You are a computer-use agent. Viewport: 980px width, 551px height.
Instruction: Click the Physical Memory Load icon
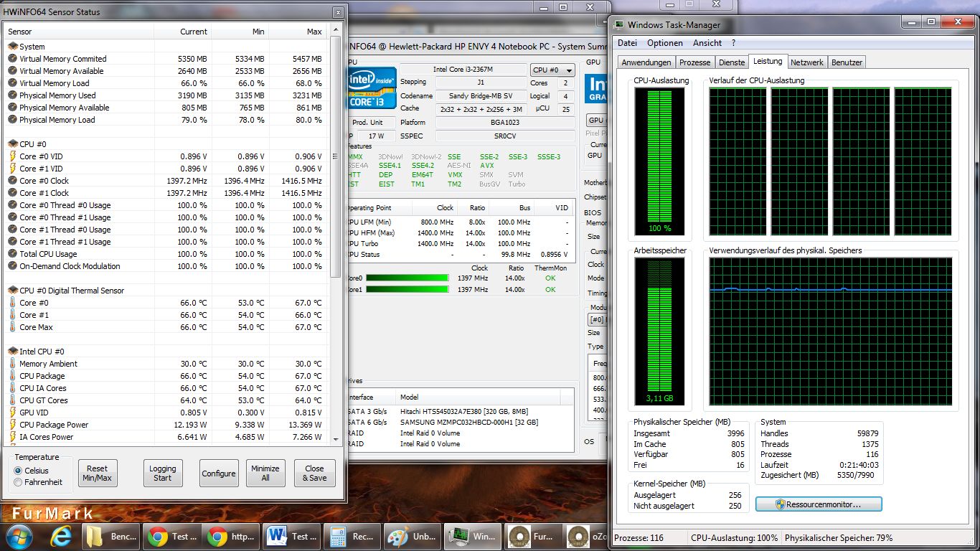pyautogui.click(x=12, y=120)
